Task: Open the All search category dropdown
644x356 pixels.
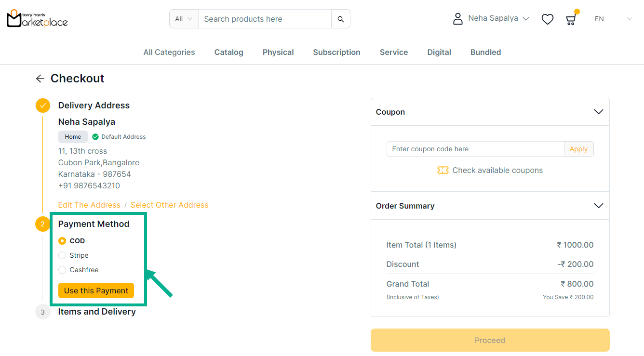Action: point(184,19)
